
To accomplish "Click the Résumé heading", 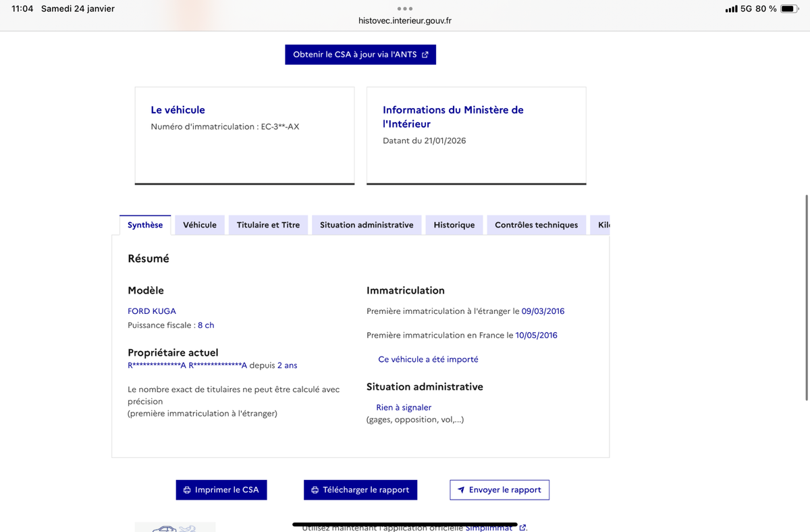I will click(148, 259).
